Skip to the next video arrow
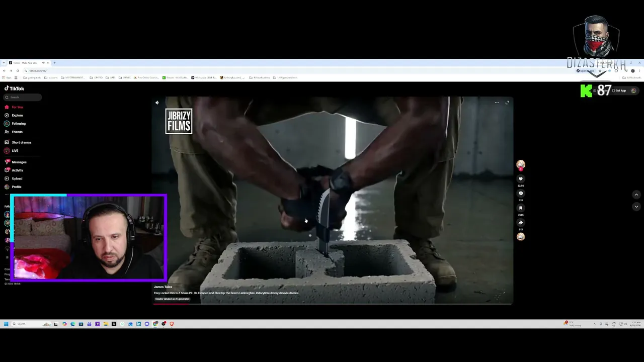 click(636, 206)
